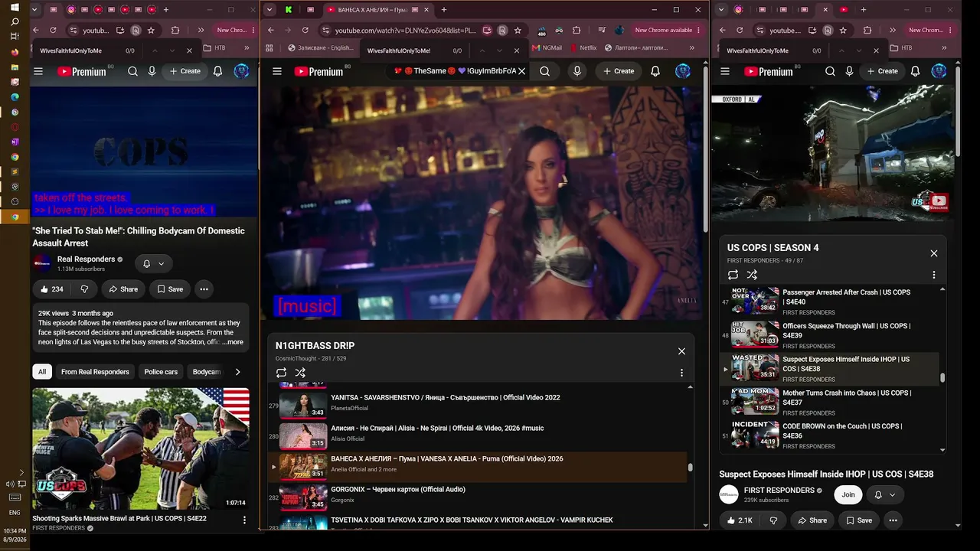Switch to the Instagram tab in right window
The height and width of the screenshot is (551, 980).
[x=739, y=10]
